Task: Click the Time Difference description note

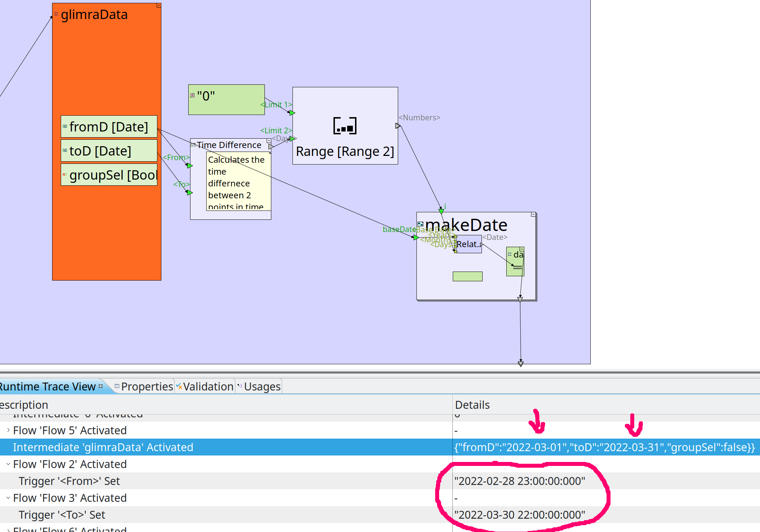Action: 238,181
